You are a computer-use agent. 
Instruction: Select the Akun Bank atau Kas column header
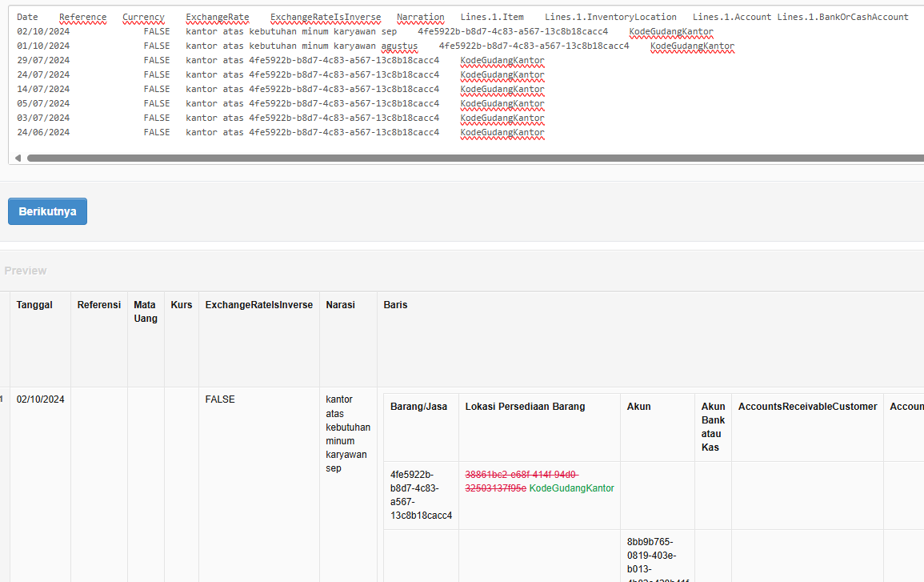(712, 426)
